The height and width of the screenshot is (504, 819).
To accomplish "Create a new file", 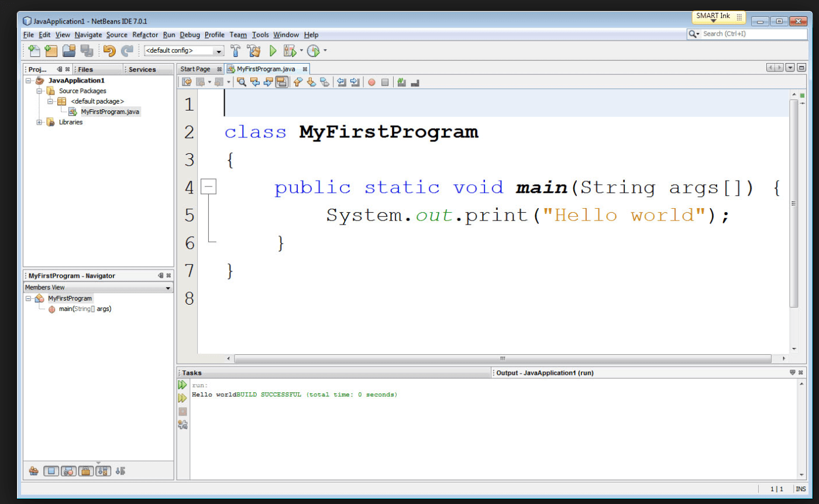I will pos(33,51).
